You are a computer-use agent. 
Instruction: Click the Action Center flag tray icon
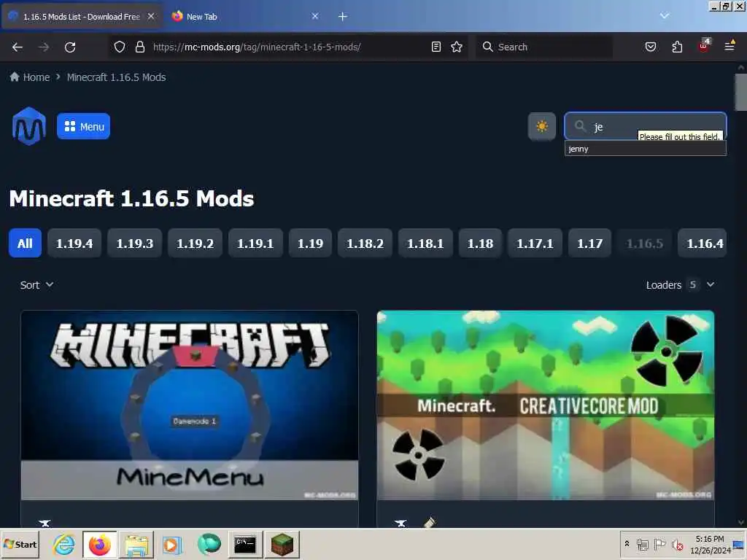coord(659,544)
